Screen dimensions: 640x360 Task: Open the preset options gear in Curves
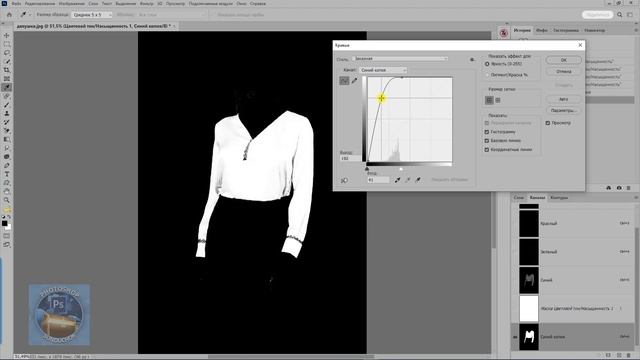[x=472, y=59]
